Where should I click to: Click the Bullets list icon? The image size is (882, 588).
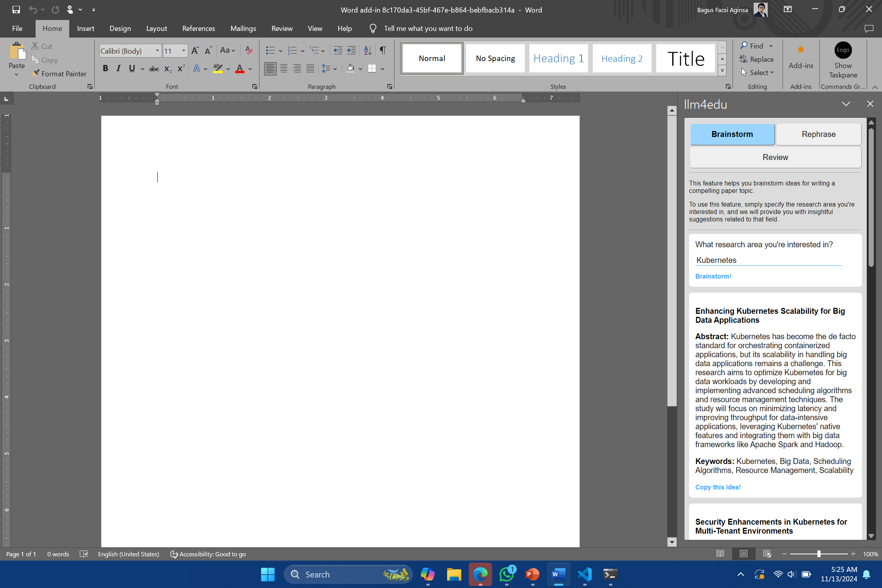(x=270, y=50)
